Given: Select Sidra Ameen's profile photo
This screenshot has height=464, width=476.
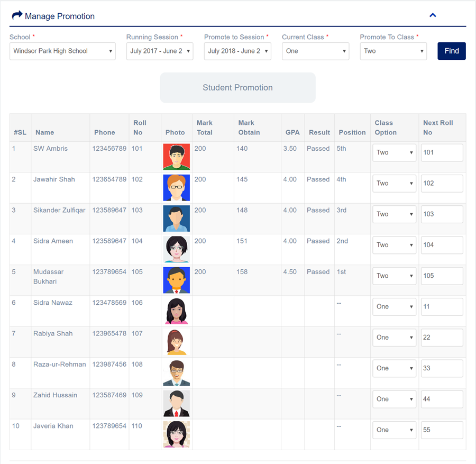Looking at the screenshot, I should click(x=177, y=249).
